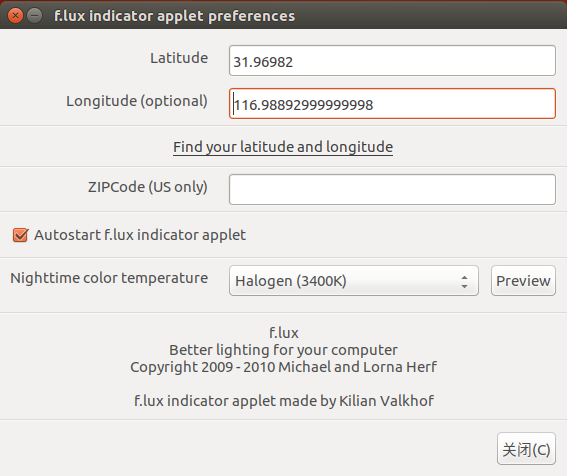
Task: Minimize the f.lux preferences window
Action: (x=35, y=16)
